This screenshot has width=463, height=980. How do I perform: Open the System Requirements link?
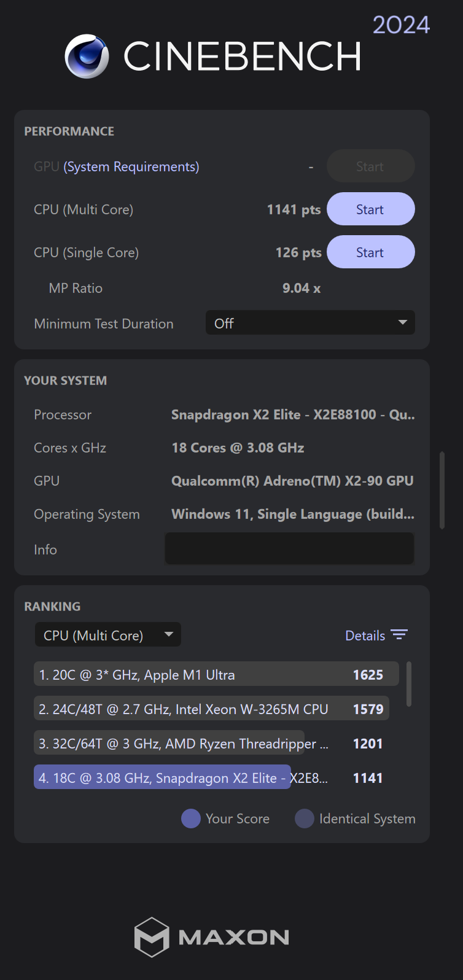131,167
